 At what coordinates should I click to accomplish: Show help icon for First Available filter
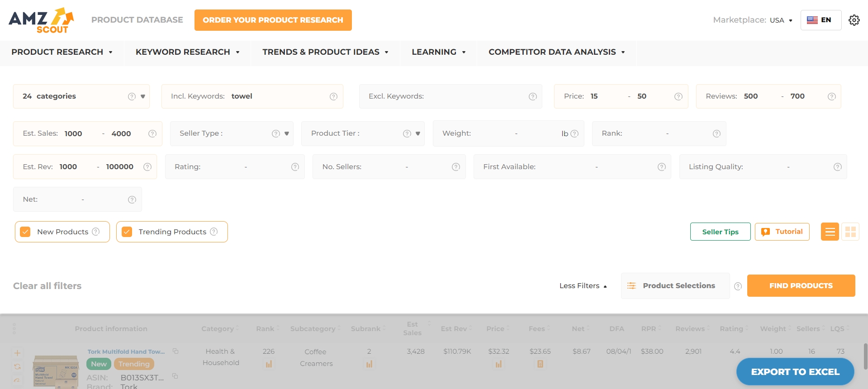[x=662, y=167]
